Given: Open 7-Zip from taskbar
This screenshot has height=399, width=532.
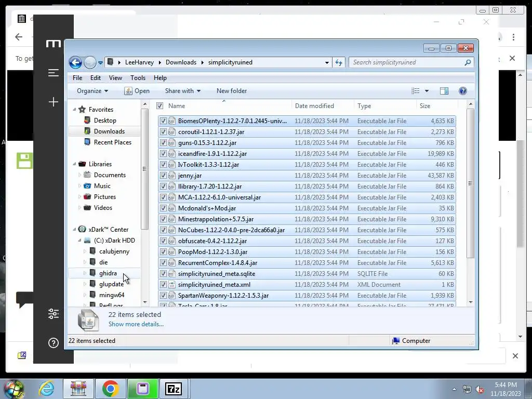Looking at the screenshot, I should (174, 389).
